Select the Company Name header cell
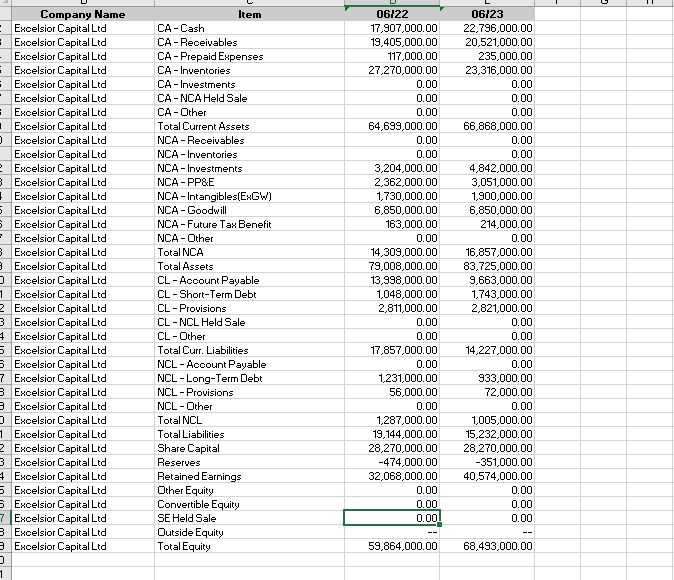 [83, 14]
